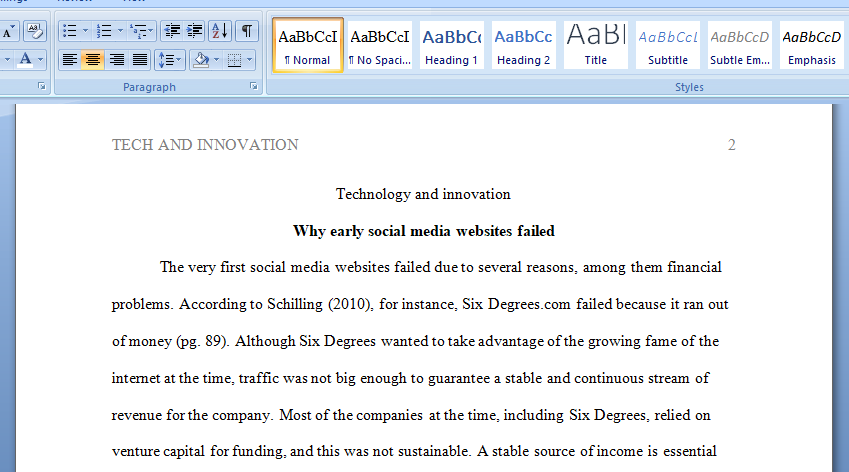Apply the Heading 1 style
This screenshot has width=849, height=472.
(x=452, y=45)
